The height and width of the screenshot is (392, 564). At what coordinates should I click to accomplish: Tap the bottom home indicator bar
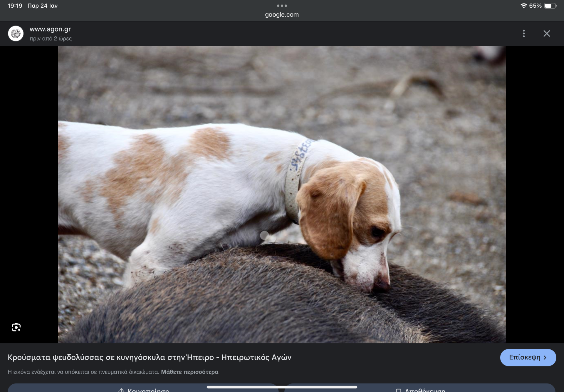pos(282,387)
